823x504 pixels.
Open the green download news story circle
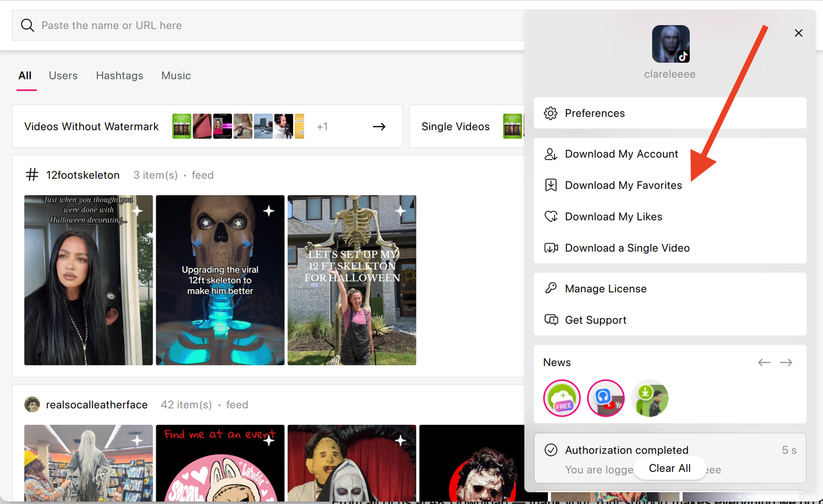click(x=650, y=398)
